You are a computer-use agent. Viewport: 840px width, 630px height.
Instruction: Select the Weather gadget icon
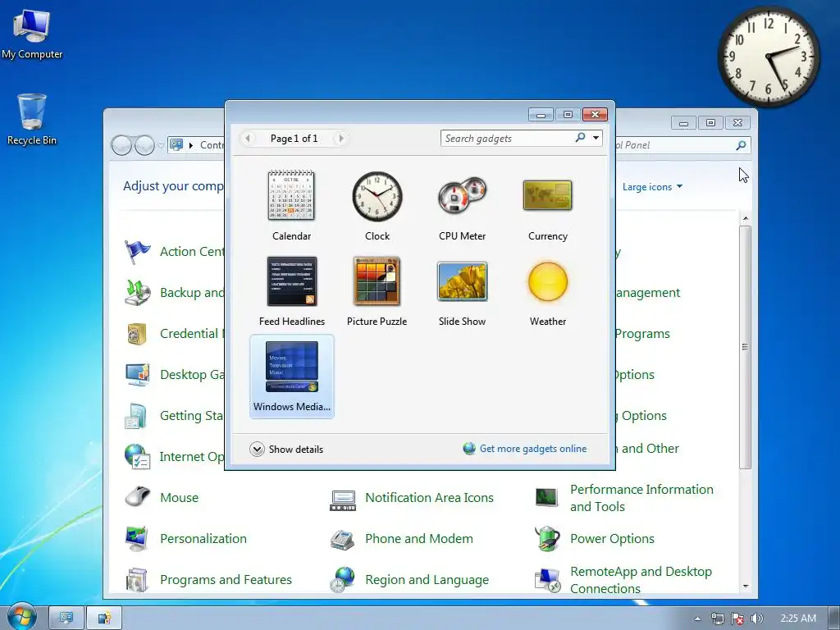pyautogui.click(x=547, y=282)
